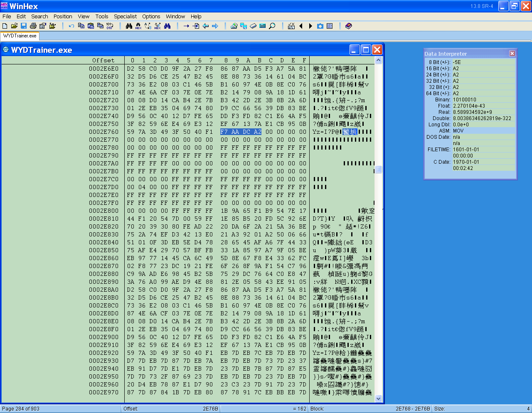532x413 pixels.
Task: Open the File menu
Action: click(x=7, y=16)
